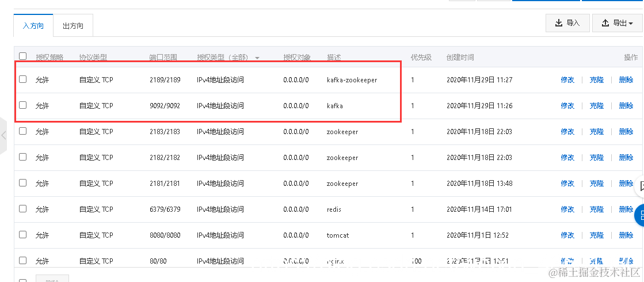Click 修改 for the 2183/2183 rule
The width and height of the screenshot is (644, 282).
[x=567, y=132]
